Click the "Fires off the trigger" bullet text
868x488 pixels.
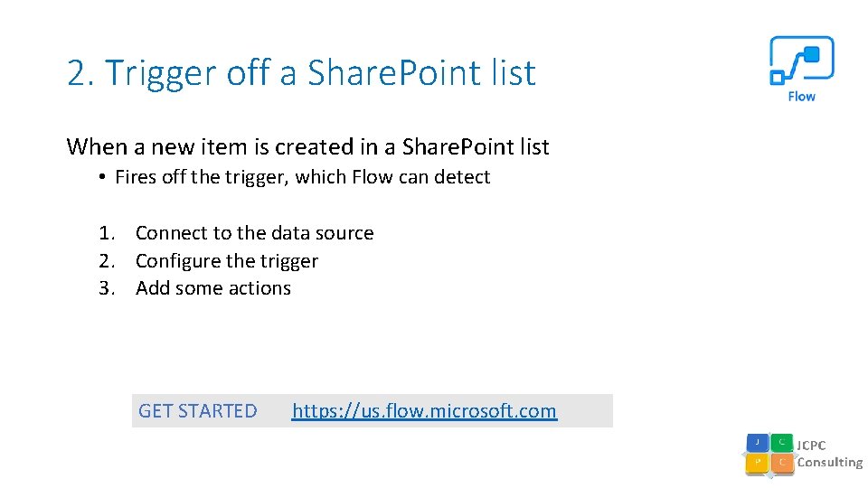tap(302, 177)
